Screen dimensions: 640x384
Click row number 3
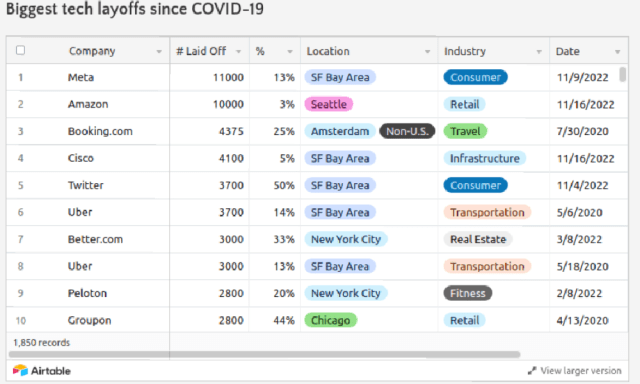coord(20,131)
